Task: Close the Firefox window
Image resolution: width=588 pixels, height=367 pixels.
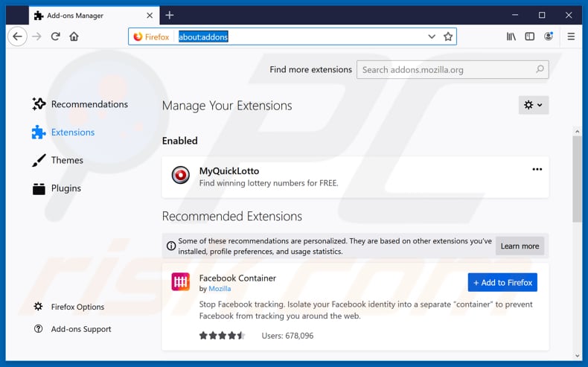Action: (x=569, y=15)
